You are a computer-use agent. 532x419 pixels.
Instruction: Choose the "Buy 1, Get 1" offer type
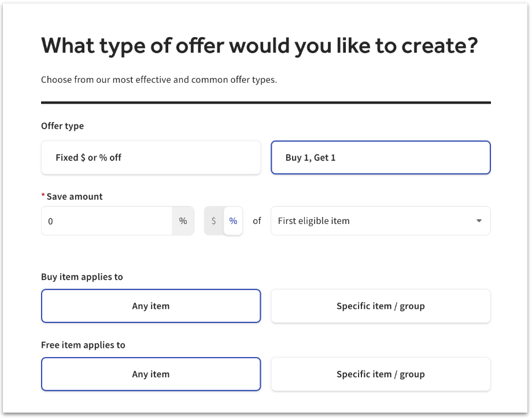pyautogui.click(x=380, y=157)
